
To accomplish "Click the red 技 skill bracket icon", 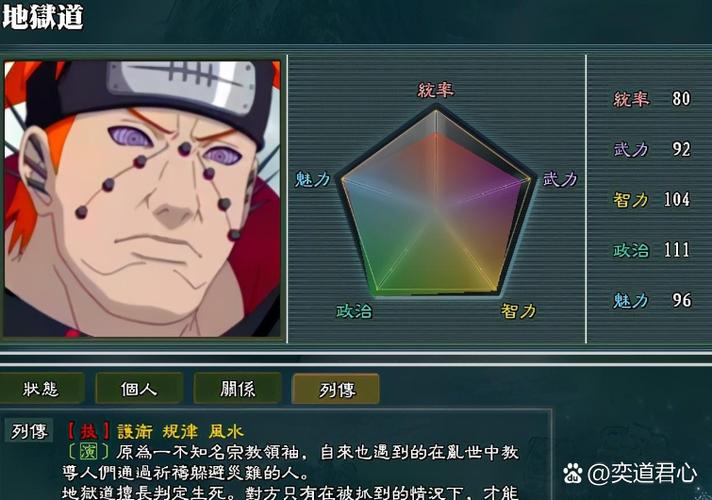I will click(x=88, y=431).
